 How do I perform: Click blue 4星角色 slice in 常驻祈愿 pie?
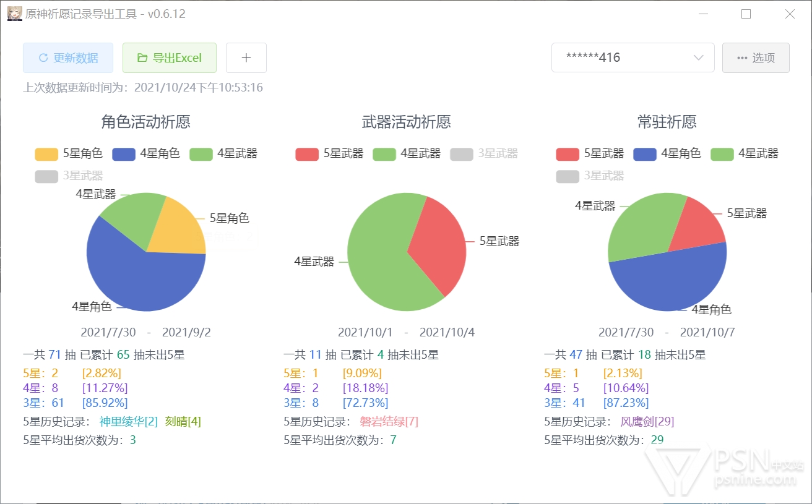tap(672, 281)
